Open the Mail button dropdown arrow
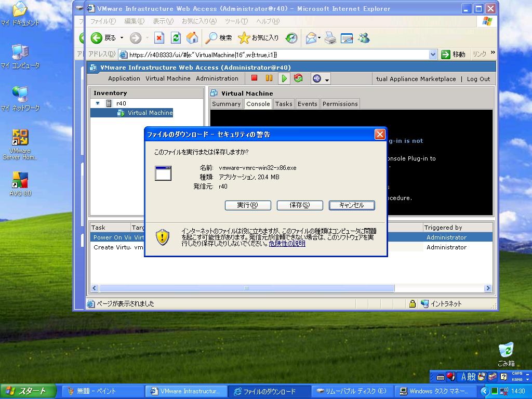This screenshot has height=399, width=532. point(320,38)
